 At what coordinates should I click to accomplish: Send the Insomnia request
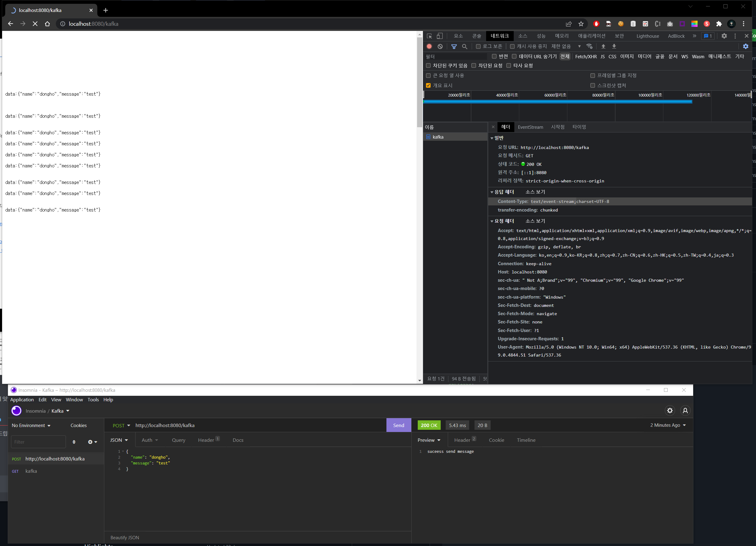click(x=399, y=425)
